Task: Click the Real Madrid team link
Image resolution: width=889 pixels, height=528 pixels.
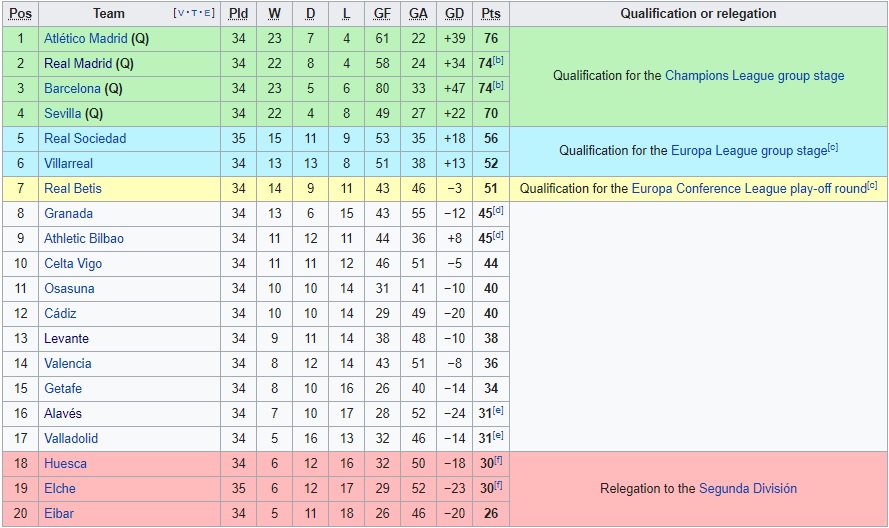Action: [78, 63]
